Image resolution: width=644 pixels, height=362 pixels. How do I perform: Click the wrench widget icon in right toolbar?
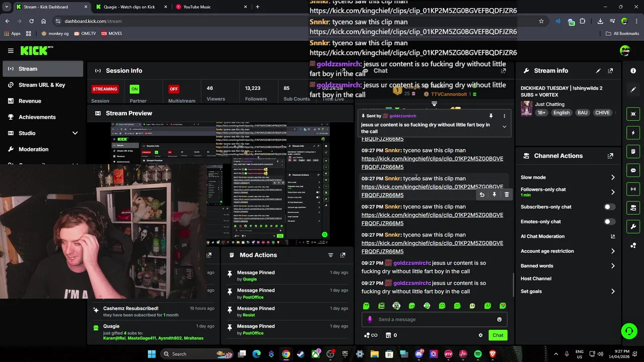[x=633, y=227]
